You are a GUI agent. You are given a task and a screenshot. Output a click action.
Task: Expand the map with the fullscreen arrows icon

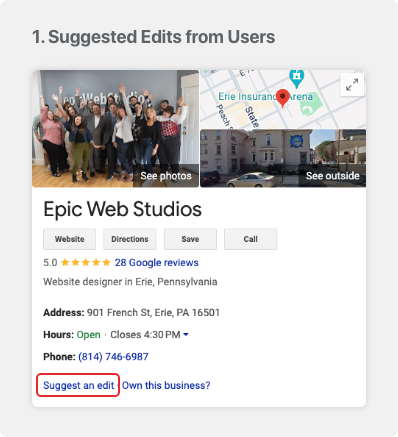[x=352, y=85]
